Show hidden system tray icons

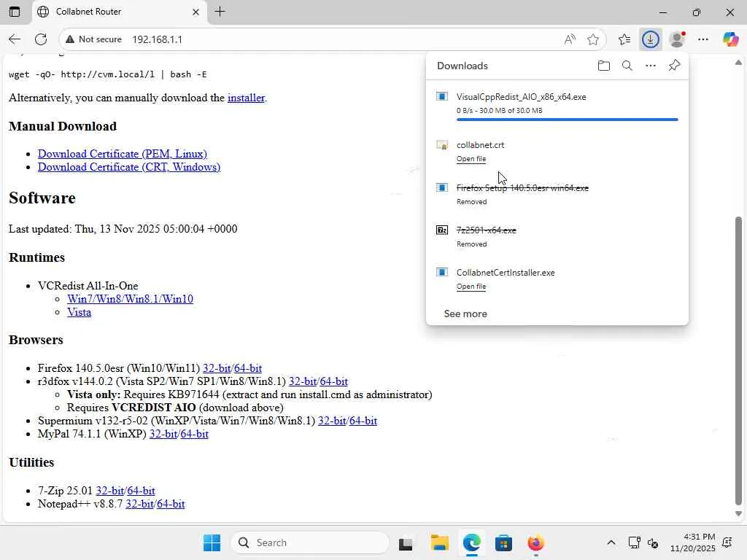[611, 542]
